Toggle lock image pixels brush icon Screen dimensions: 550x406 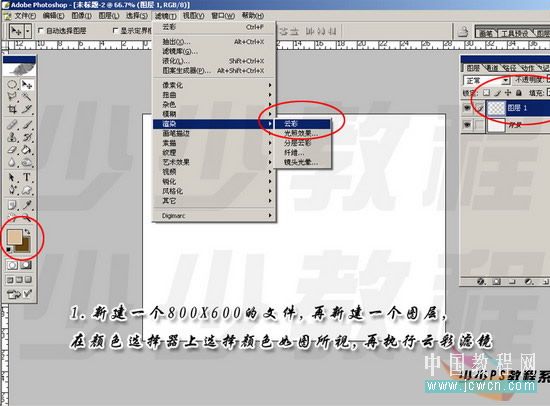497,93
